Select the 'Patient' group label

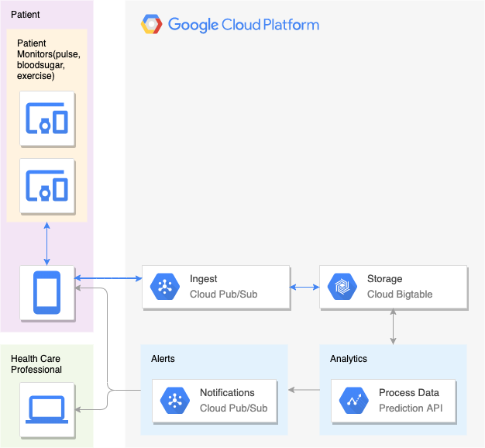(26, 15)
